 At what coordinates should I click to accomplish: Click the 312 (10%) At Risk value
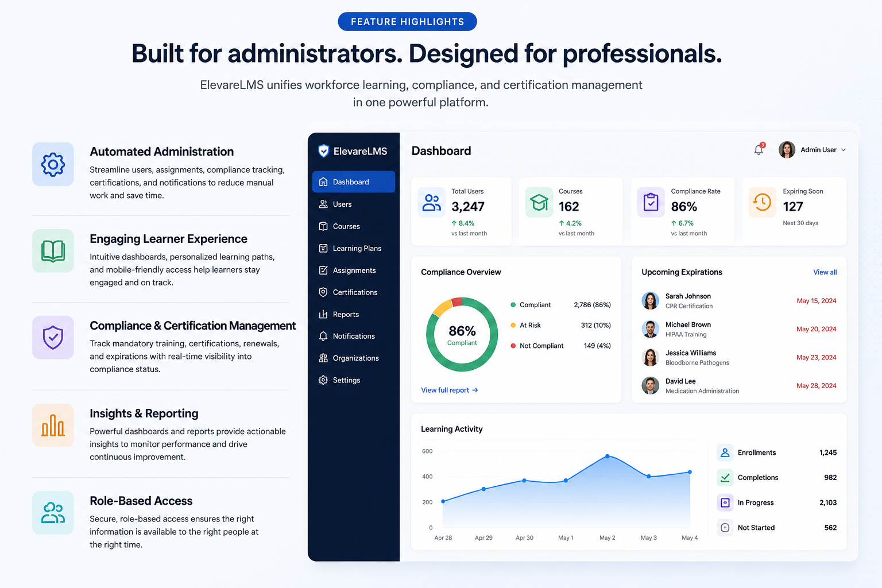click(595, 325)
